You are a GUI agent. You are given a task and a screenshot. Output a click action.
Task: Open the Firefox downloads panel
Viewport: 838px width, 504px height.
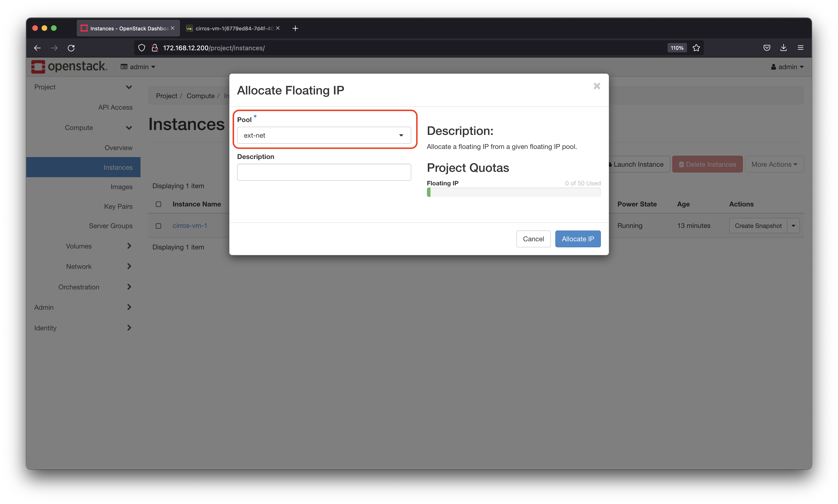[783, 48]
